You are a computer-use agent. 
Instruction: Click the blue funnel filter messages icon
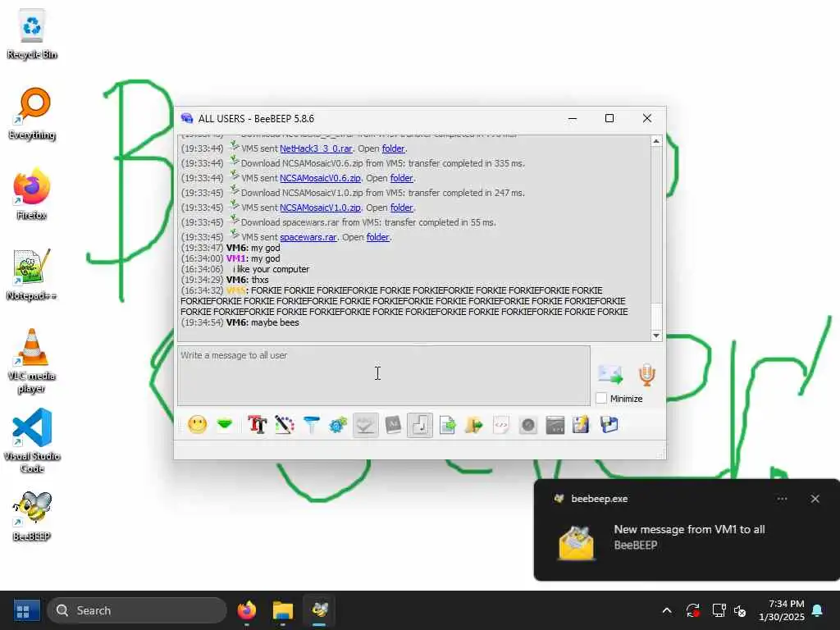311,425
